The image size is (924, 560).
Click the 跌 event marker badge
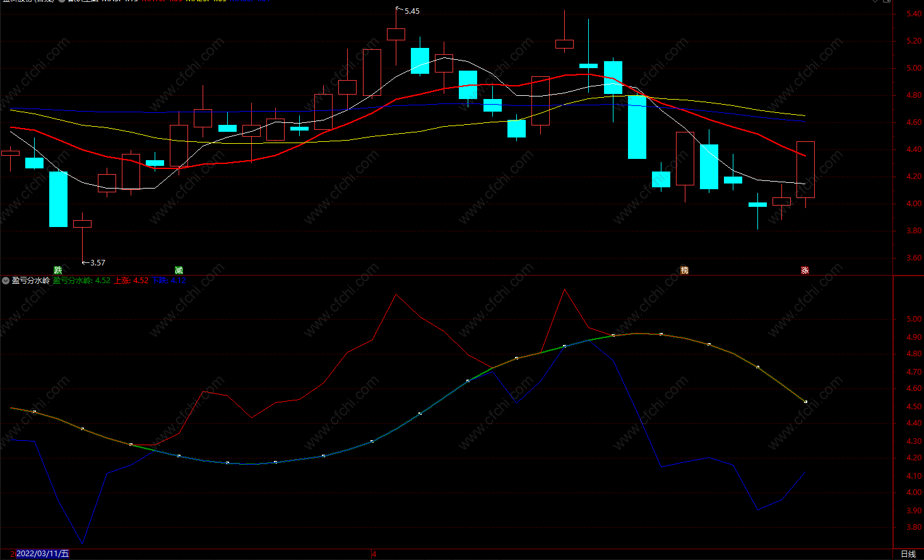click(x=58, y=271)
